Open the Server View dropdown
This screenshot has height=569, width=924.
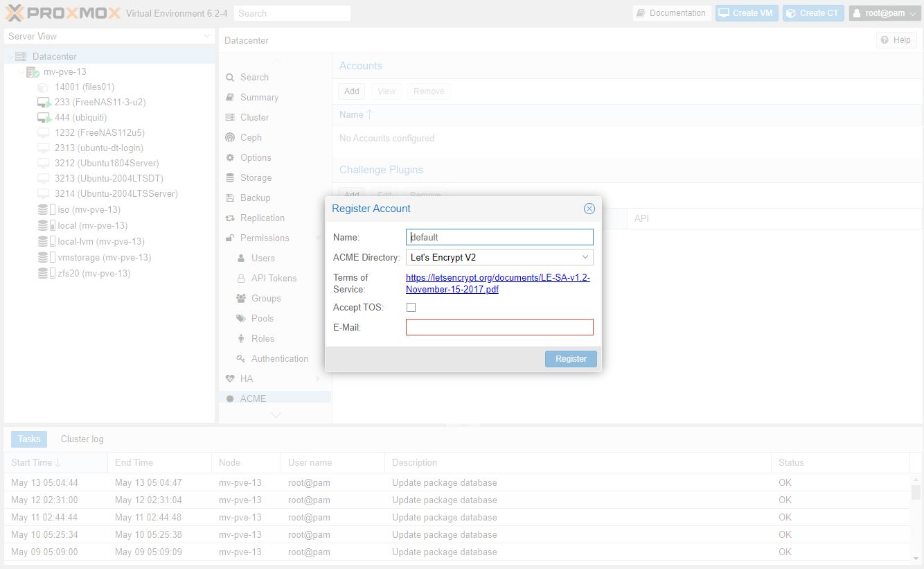coord(206,36)
